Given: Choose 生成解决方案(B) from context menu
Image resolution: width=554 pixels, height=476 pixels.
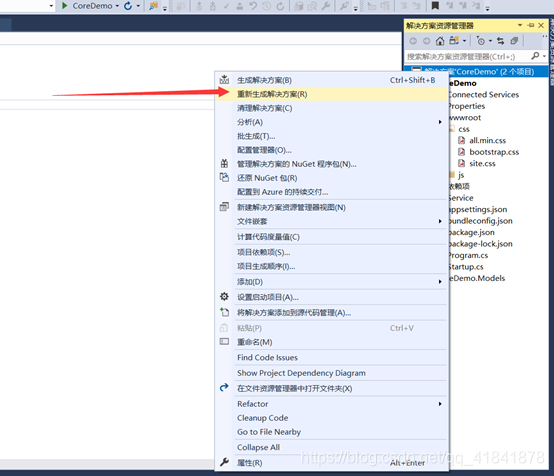Looking at the screenshot, I should 332,80.
